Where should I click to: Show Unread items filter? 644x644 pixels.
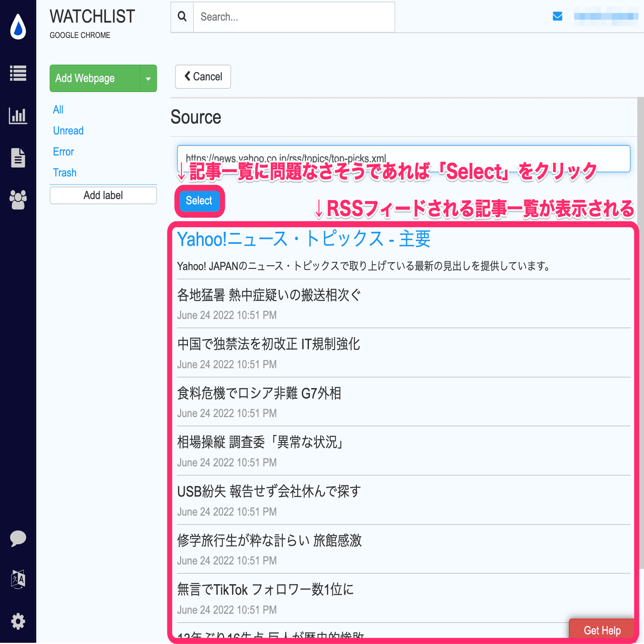[68, 131]
